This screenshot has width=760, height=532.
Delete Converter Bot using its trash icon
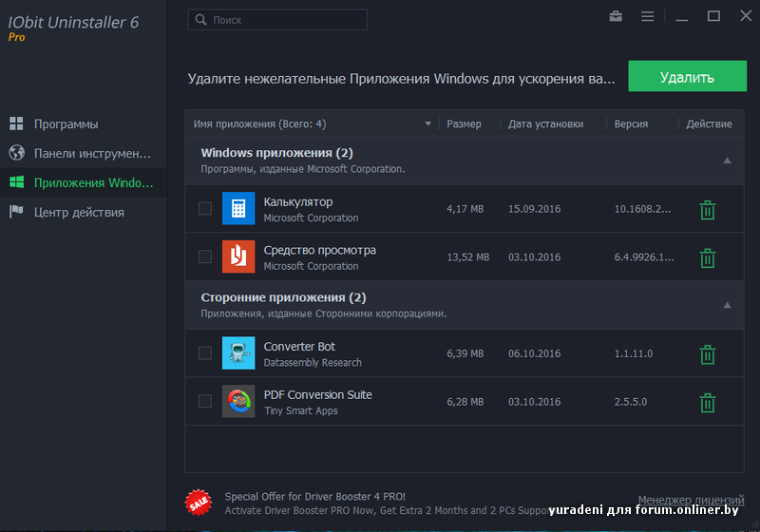[707, 354]
